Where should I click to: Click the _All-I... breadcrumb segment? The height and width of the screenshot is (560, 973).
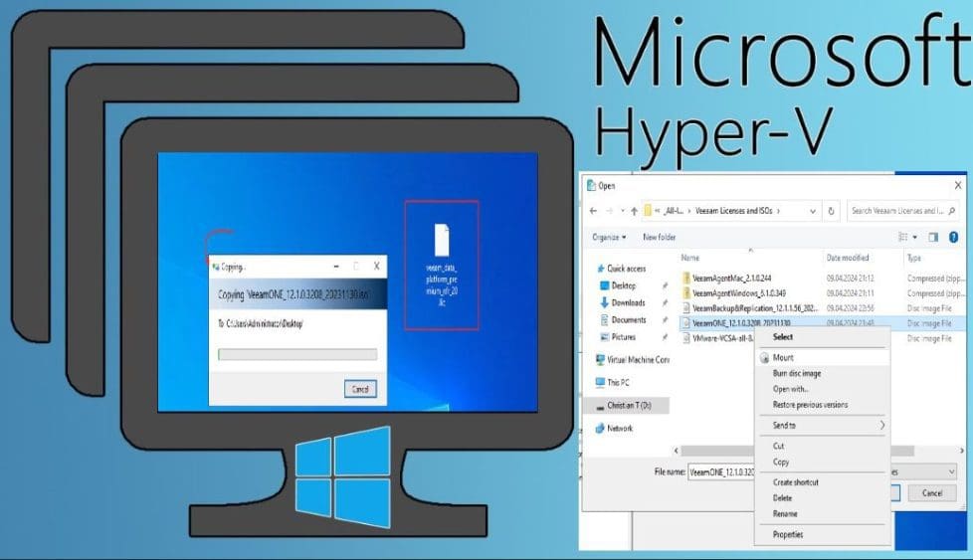674,211
